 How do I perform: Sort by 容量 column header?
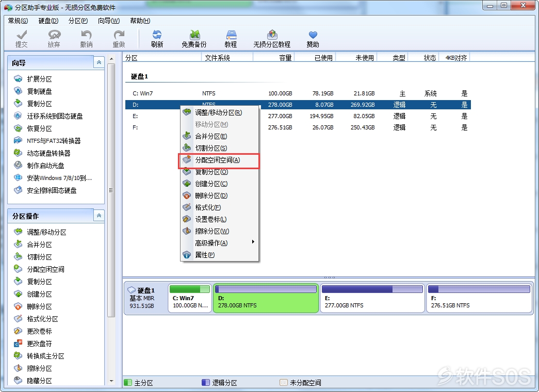pyautogui.click(x=273, y=58)
